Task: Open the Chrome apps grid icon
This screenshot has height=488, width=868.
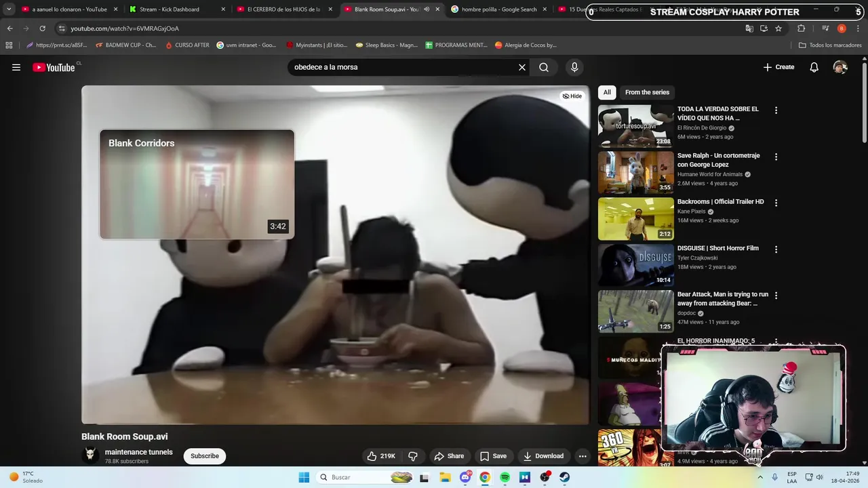Action: tap(9, 45)
